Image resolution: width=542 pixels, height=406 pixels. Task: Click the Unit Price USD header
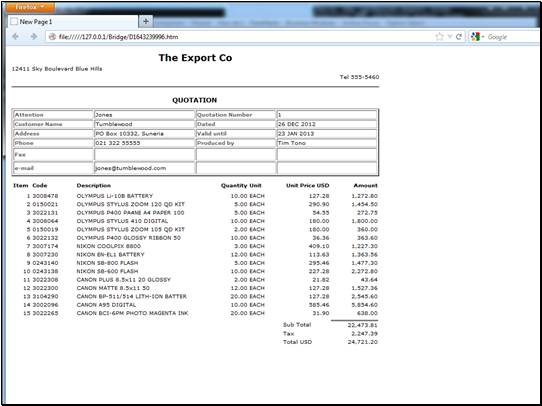308,186
